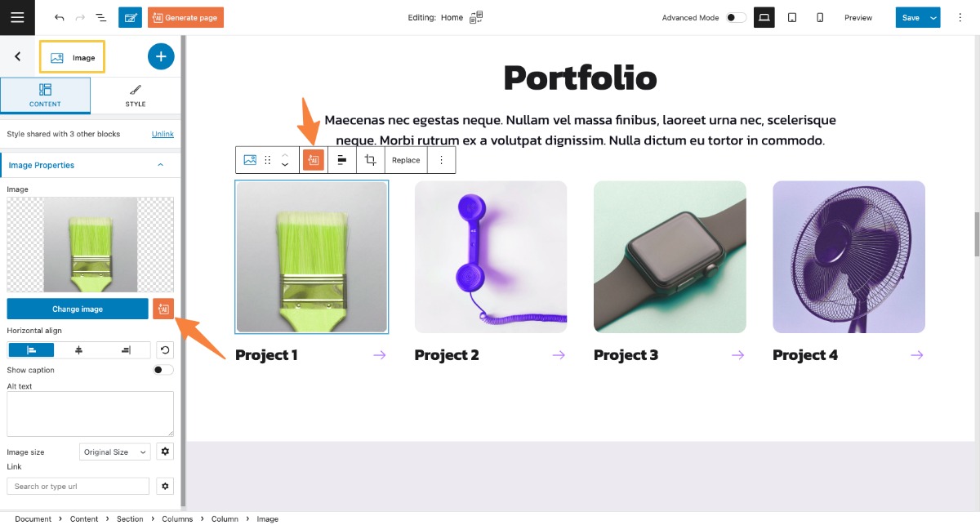980x525 pixels.
Task: Switch to tablet preview device
Action: point(791,17)
